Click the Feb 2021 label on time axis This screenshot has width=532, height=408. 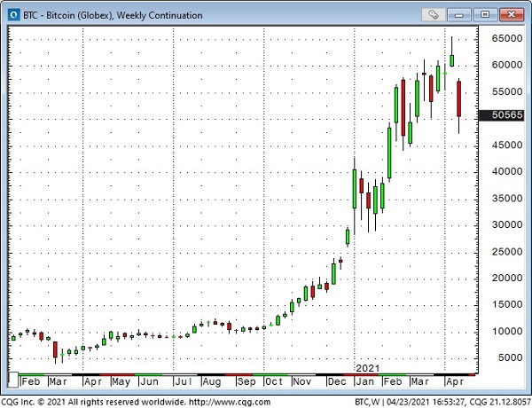(x=393, y=382)
